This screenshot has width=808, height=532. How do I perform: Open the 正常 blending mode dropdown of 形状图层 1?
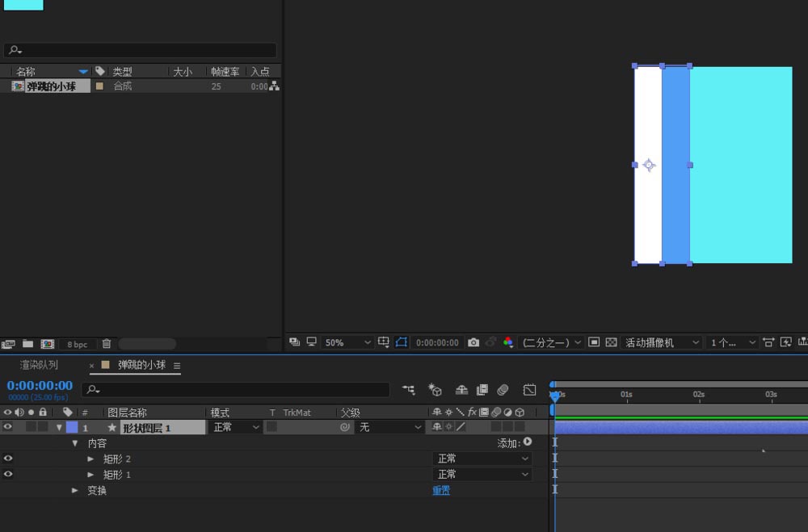235,427
